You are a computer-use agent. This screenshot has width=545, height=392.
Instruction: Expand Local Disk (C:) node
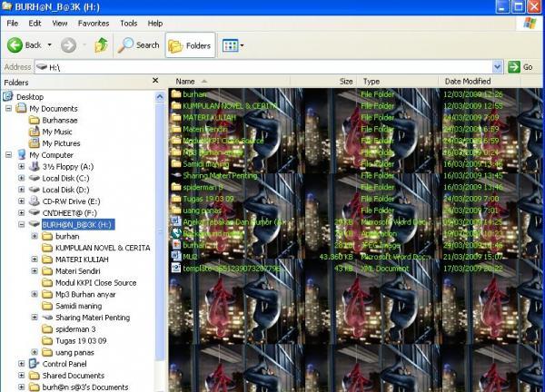point(22,178)
